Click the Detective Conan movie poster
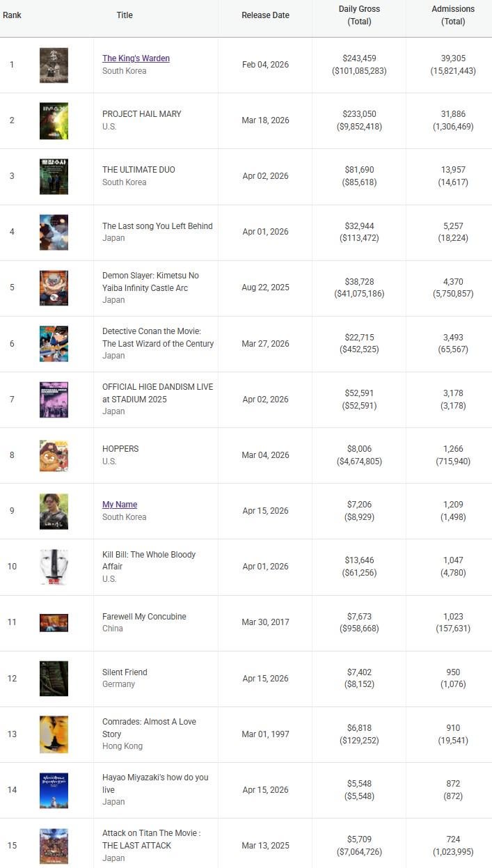 54,343
